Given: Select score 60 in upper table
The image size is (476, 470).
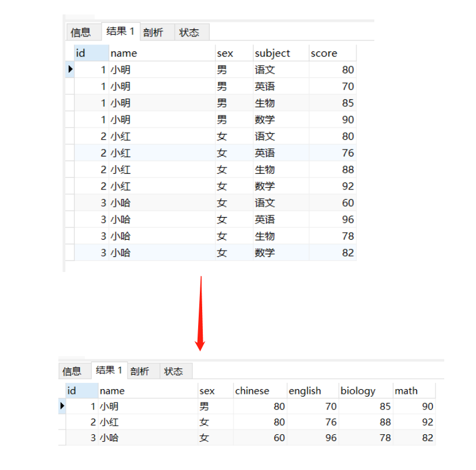Looking at the screenshot, I should point(332,203).
